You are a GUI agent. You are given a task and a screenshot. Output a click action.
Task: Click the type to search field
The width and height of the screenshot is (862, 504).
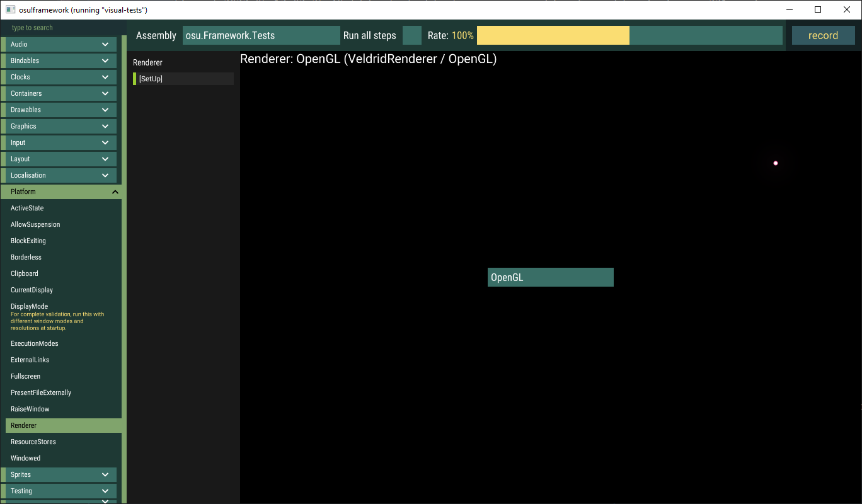pyautogui.click(x=60, y=28)
